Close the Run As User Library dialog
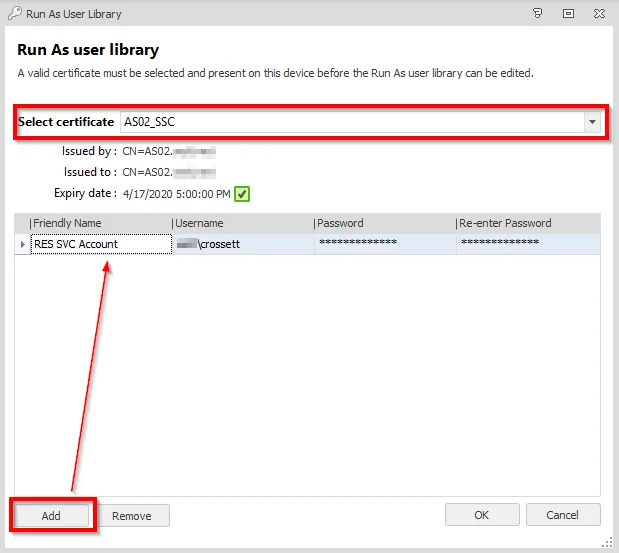This screenshot has height=553, width=619. coord(598,14)
